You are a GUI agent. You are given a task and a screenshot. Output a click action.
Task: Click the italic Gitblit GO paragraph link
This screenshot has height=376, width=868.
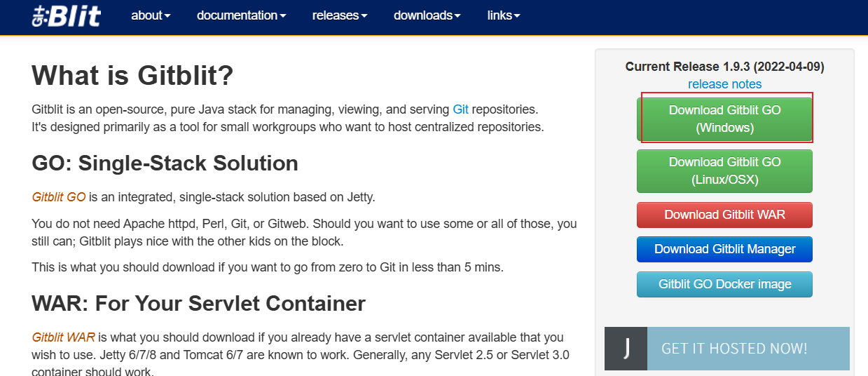59,197
